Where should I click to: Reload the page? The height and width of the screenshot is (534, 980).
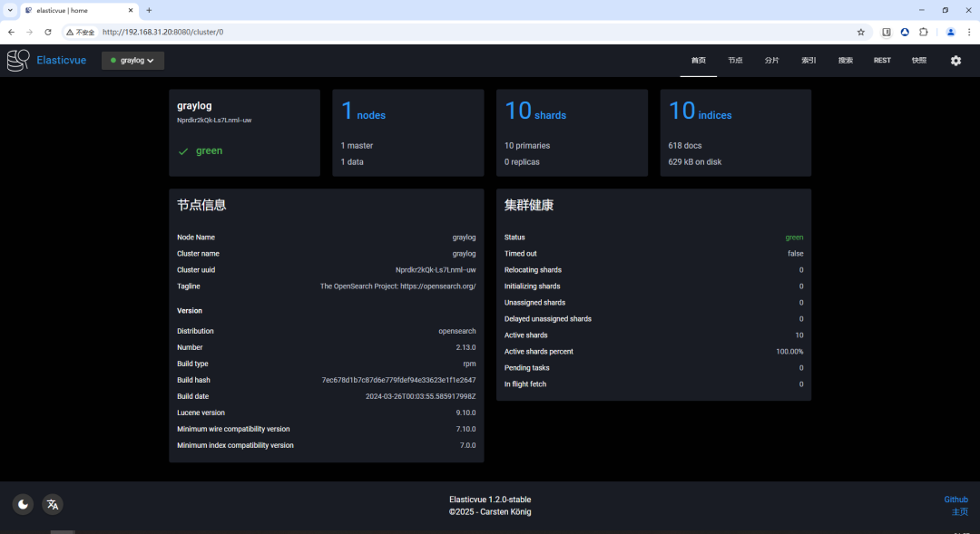tap(48, 32)
